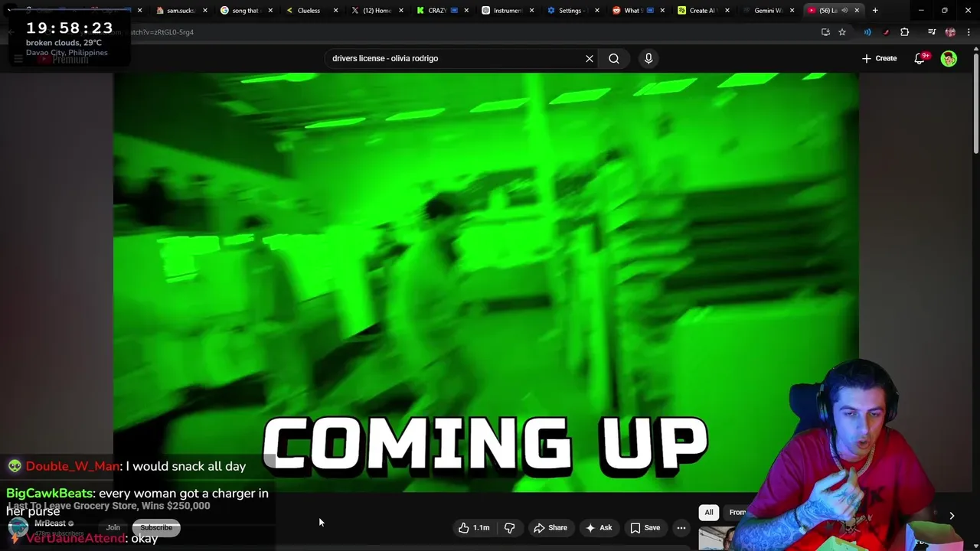Select the 'All' filter chip
This screenshot has height=551, width=980.
[x=709, y=512]
